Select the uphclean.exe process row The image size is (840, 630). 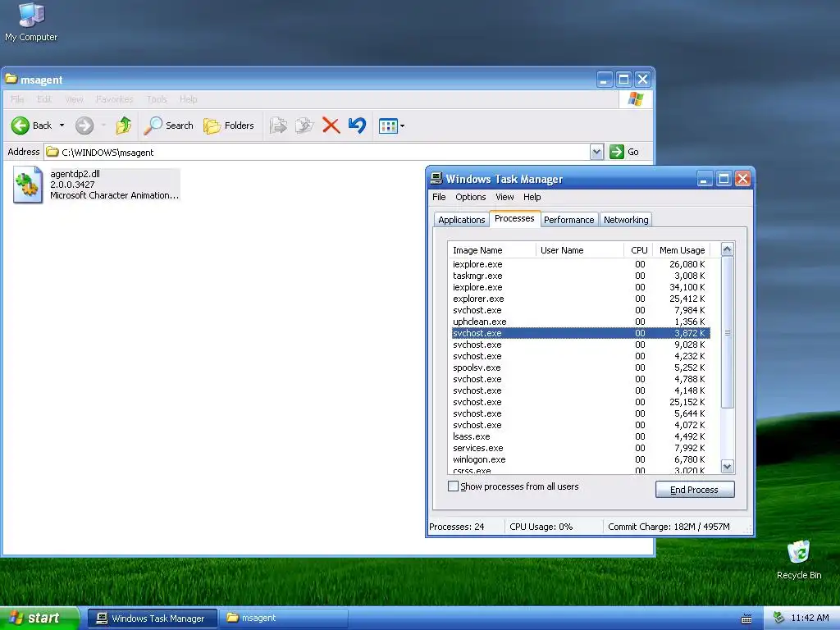tap(581, 322)
